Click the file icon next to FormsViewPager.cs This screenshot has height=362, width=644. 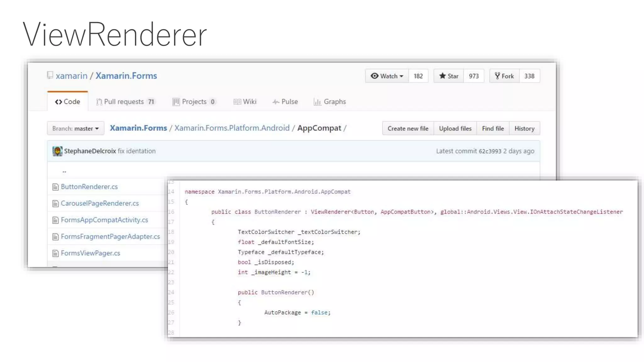click(55, 253)
